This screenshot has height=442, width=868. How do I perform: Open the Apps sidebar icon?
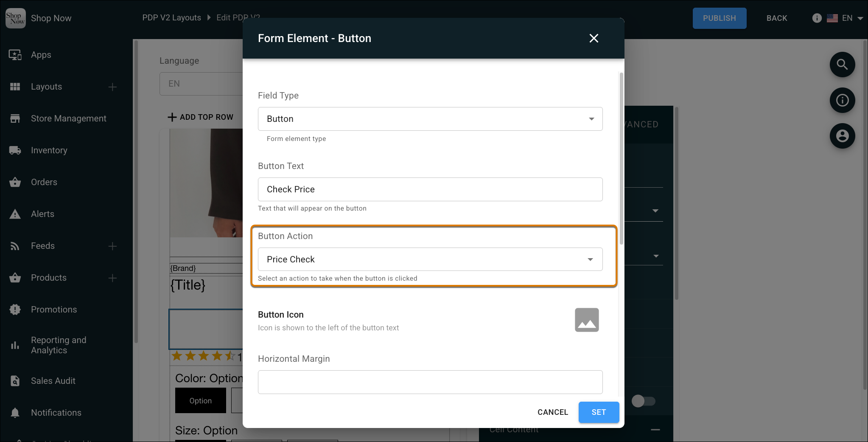15,55
